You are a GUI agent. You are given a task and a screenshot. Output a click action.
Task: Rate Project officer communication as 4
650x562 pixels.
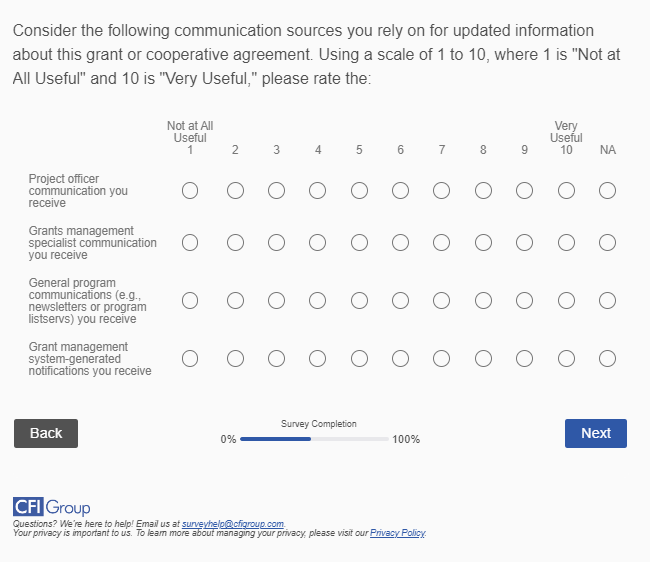[317, 190]
